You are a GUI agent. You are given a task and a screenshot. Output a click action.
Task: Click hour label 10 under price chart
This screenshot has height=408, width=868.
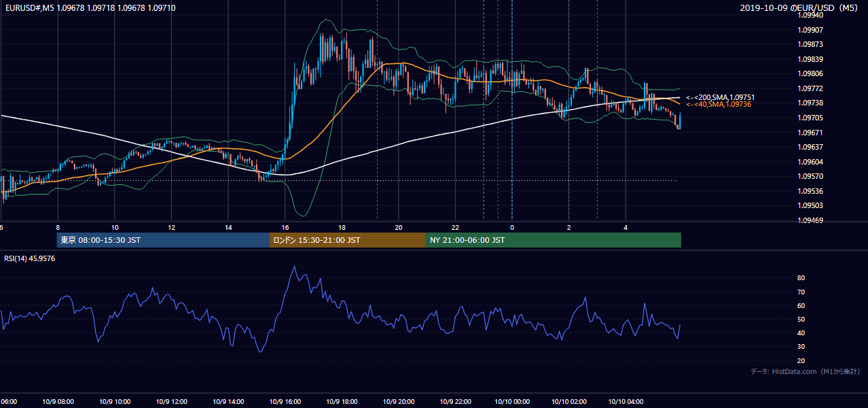pos(115,228)
